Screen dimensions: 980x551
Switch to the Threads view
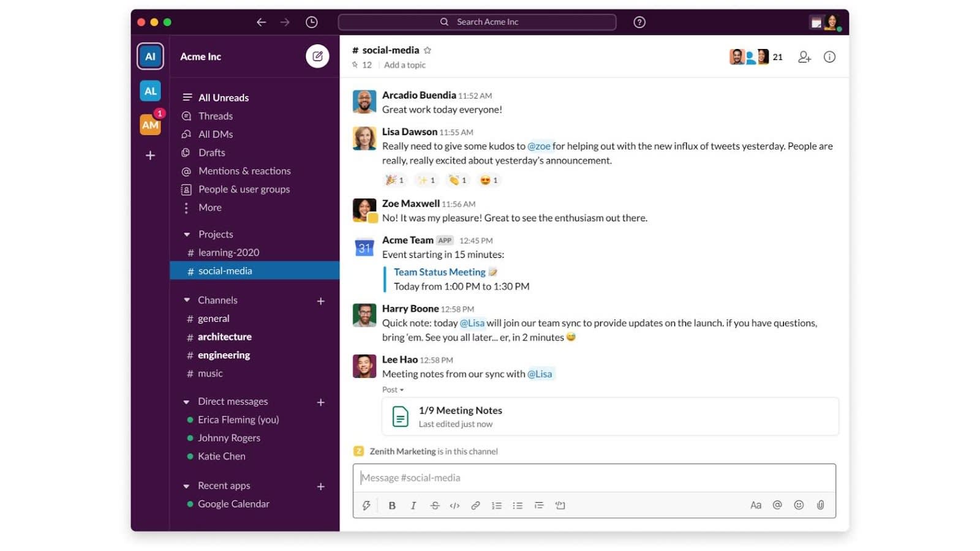click(x=216, y=116)
